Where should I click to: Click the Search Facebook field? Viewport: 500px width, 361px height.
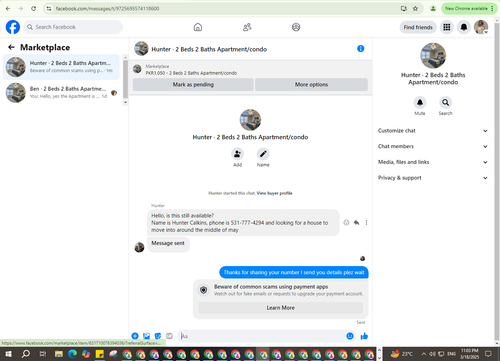click(73, 27)
